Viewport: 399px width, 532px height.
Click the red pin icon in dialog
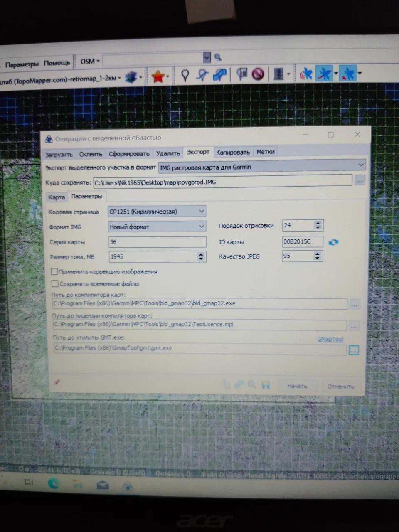57,382
